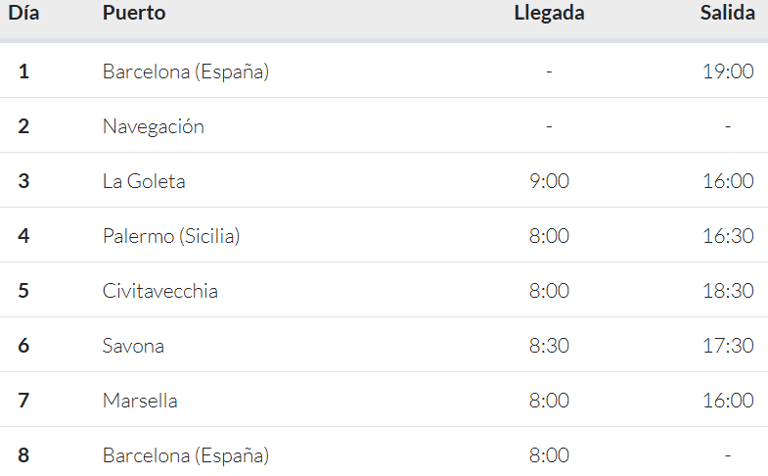Click the Puerto column header

(x=134, y=13)
